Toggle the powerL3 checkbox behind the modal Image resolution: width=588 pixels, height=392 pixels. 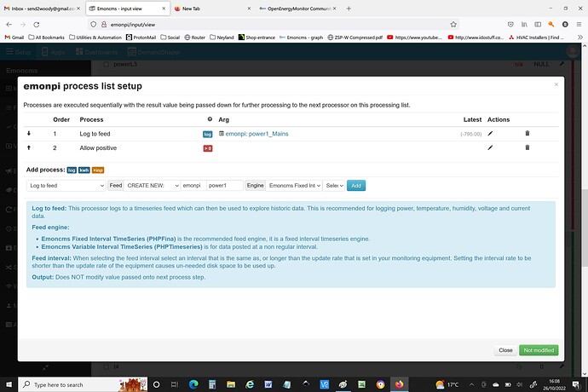tap(106, 65)
